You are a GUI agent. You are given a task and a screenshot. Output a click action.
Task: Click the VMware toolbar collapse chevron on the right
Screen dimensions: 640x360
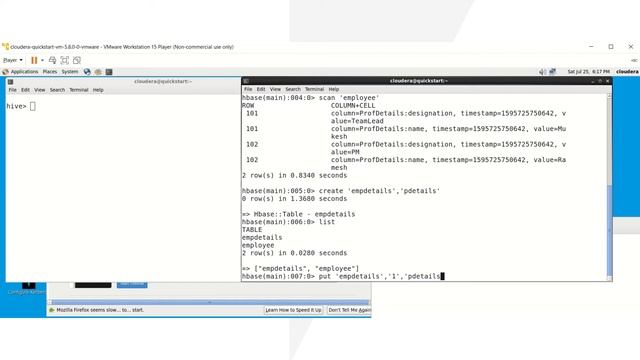pos(634,60)
